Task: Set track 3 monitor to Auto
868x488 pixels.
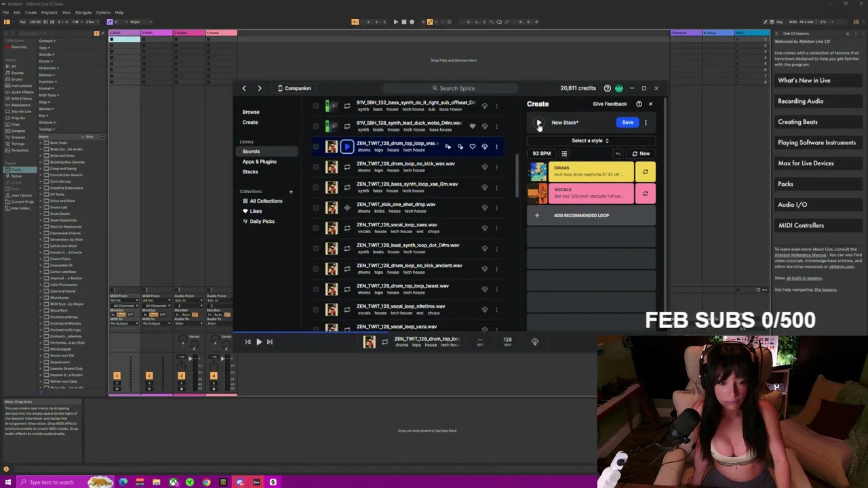Action: click(x=186, y=314)
